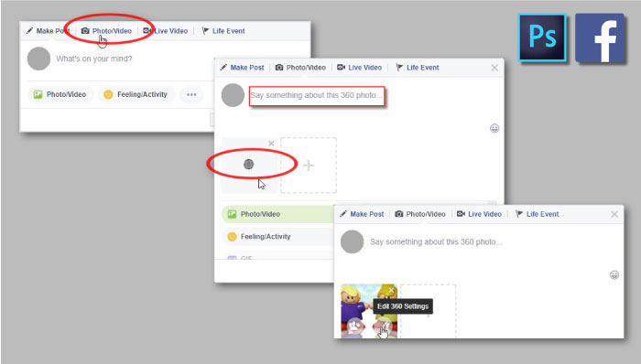The width and height of the screenshot is (641, 364).
Task: Click profile avatar in front composer
Action: [353, 242]
